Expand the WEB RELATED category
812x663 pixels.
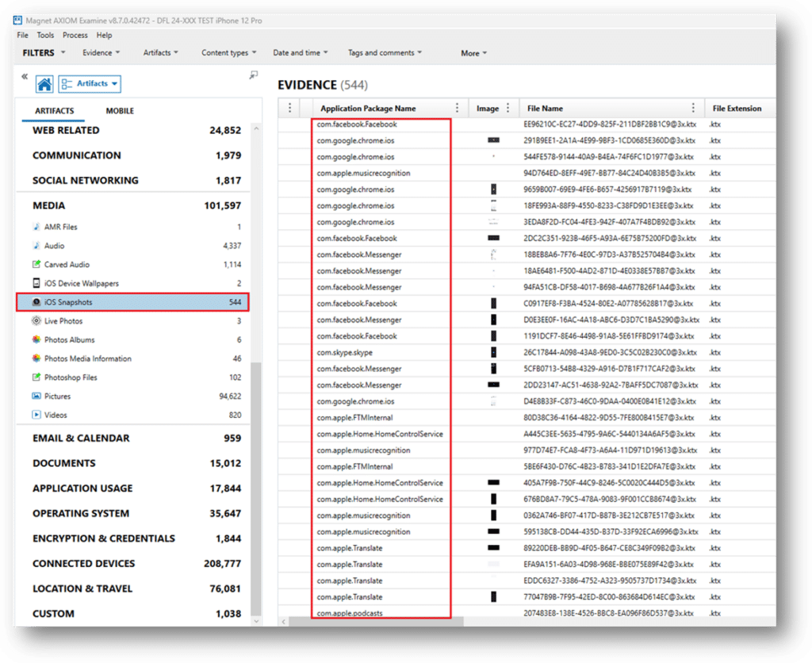136,131
